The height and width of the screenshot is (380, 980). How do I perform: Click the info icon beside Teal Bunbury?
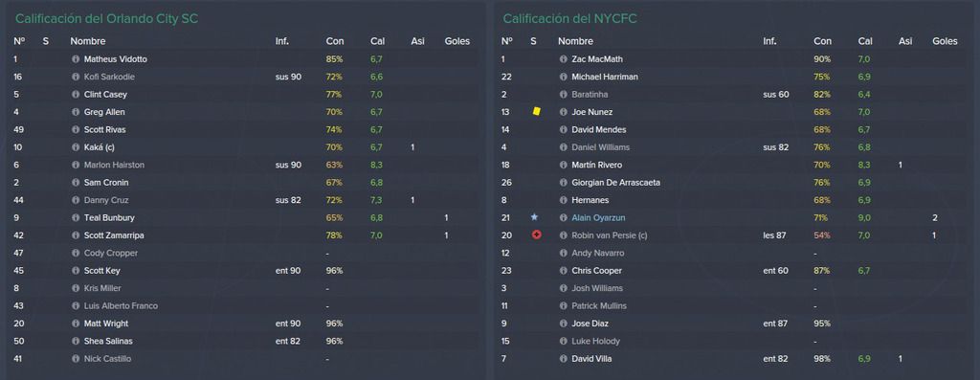click(x=76, y=218)
